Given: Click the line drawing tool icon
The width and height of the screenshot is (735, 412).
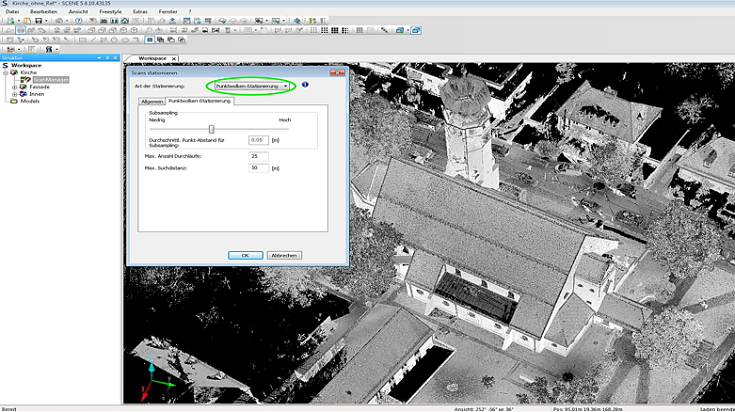Looking at the screenshot, I should (x=93, y=39).
